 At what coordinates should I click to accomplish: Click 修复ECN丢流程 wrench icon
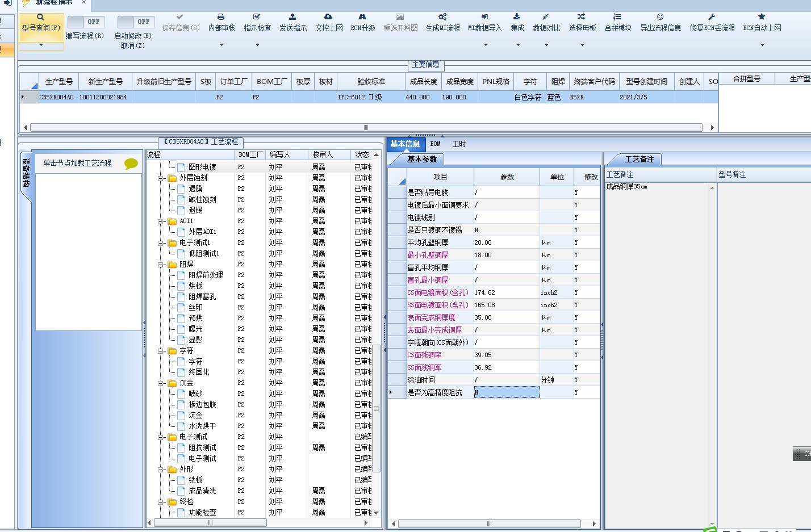coord(712,17)
